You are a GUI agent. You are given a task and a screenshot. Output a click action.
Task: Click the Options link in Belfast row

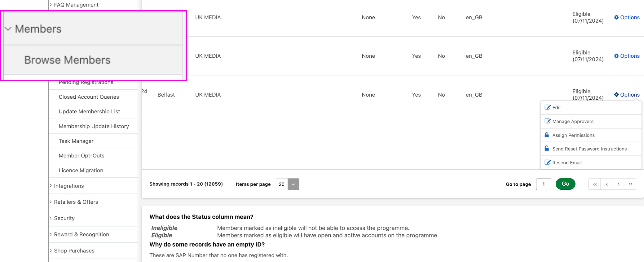627,95
